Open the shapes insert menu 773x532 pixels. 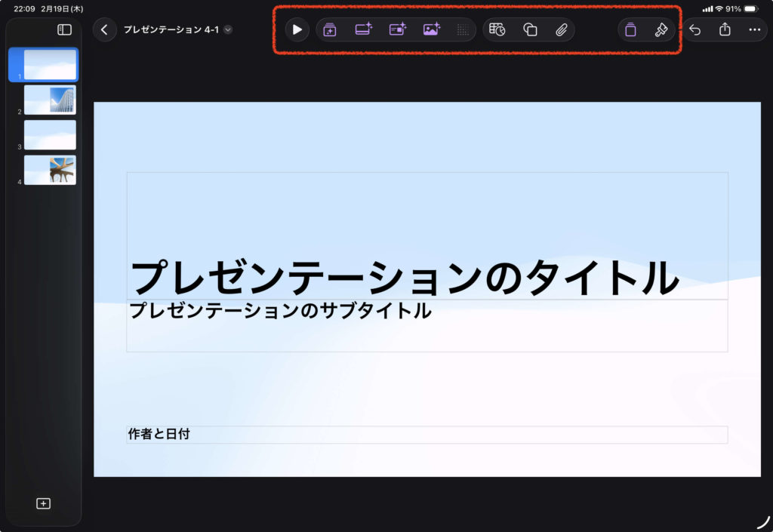pos(530,29)
